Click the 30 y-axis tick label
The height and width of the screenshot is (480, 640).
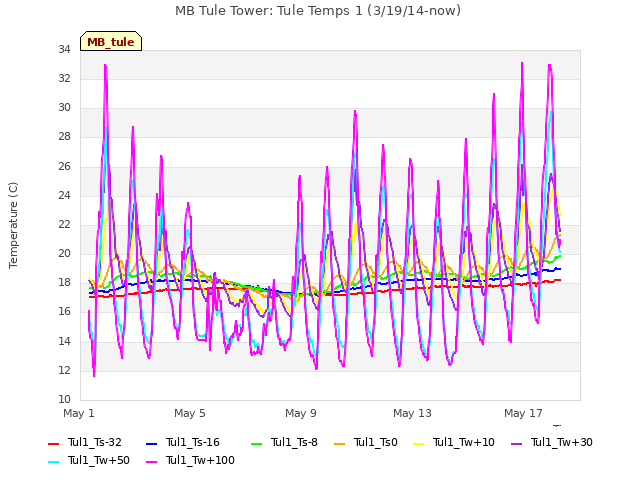coord(64,108)
